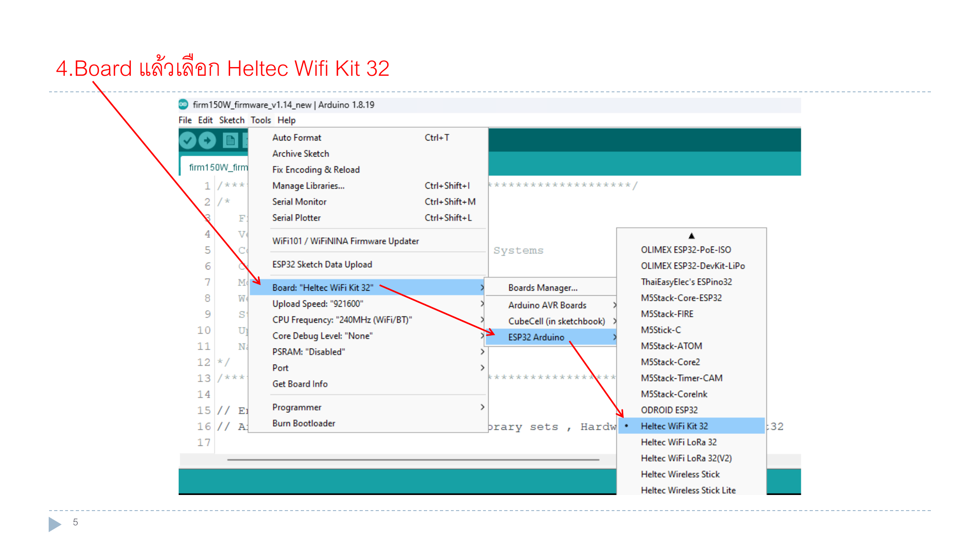The height and width of the screenshot is (551, 980).
Task: Expand ESP32 Arduino submenu
Action: (x=551, y=337)
